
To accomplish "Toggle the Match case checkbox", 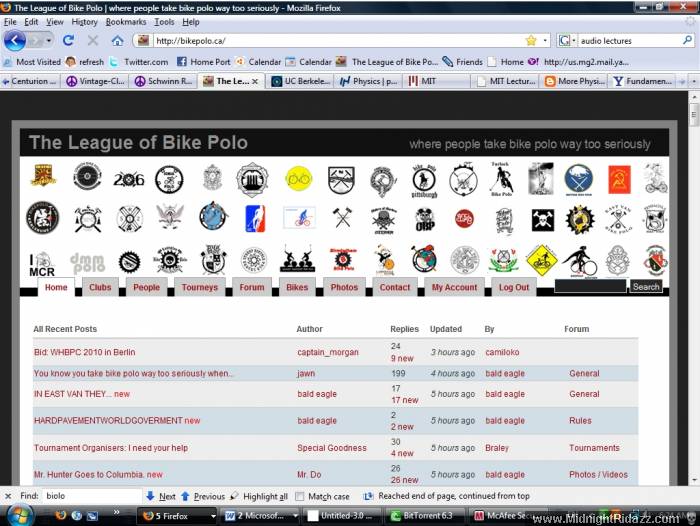I will [x=300, y=496].
